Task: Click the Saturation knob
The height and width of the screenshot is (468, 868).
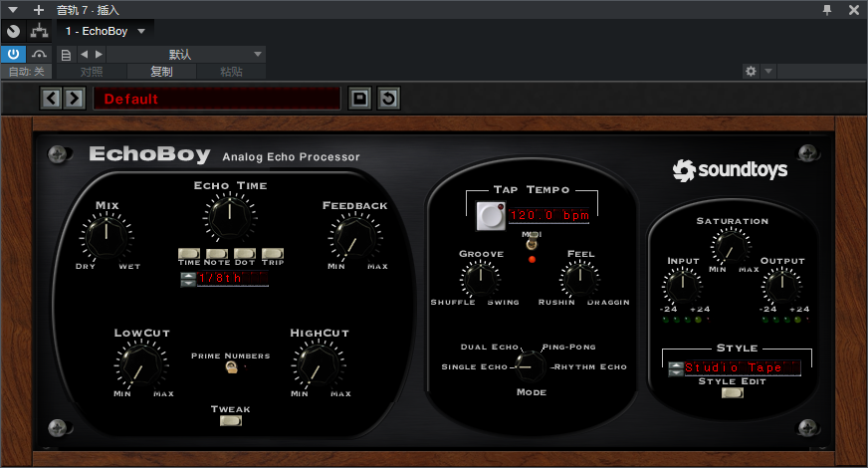Action: point(732,246)
